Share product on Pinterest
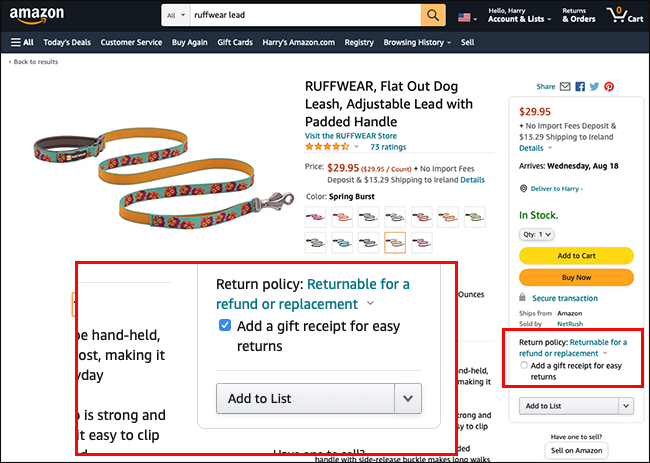The image size is (650, 463). 608,87
